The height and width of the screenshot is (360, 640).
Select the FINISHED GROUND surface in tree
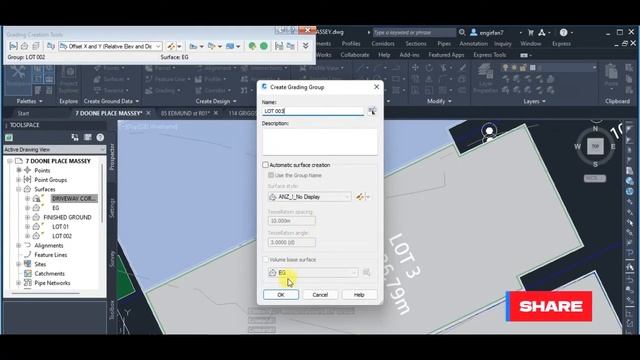(67, 218)
